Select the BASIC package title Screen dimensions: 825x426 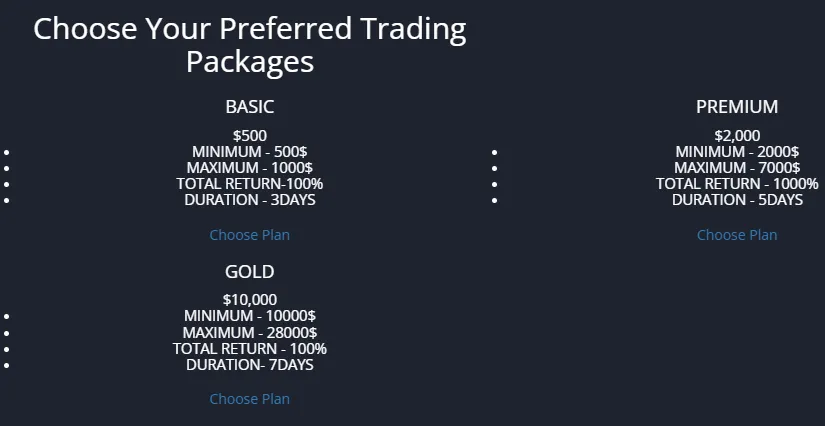click(x=249, y=107)
